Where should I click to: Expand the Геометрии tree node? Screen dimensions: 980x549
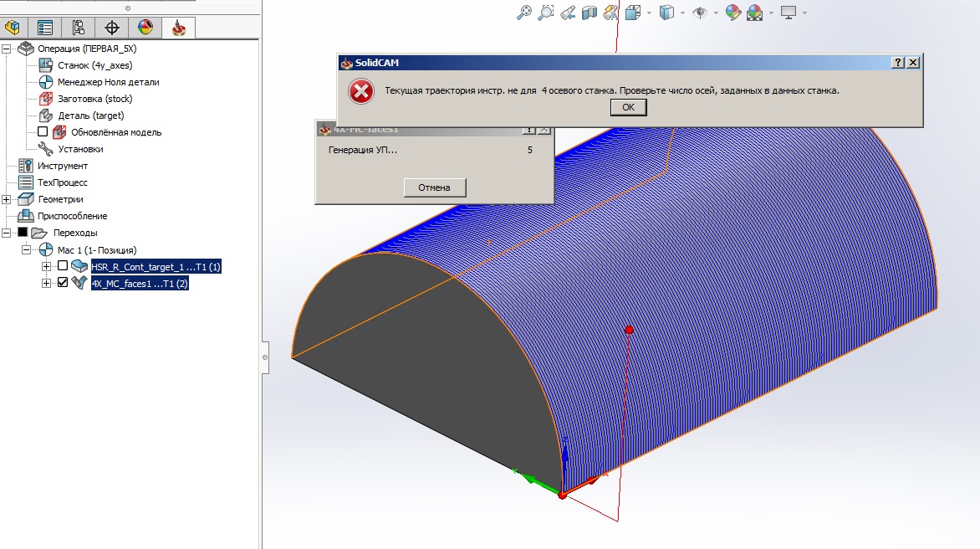(x=6, y=199)
